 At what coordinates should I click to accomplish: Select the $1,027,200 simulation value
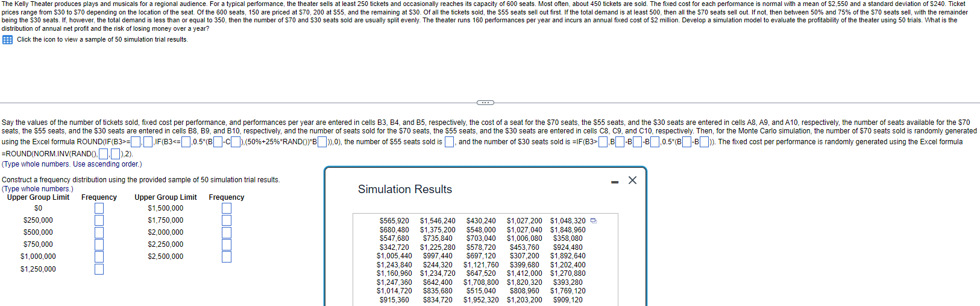(524, 221)
